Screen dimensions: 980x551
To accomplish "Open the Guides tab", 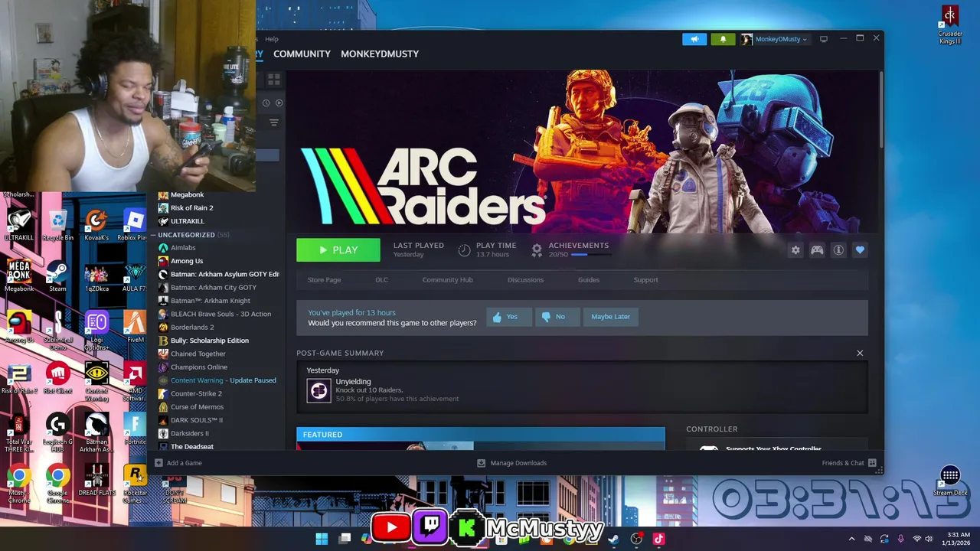I will click(x=588, y=280).
